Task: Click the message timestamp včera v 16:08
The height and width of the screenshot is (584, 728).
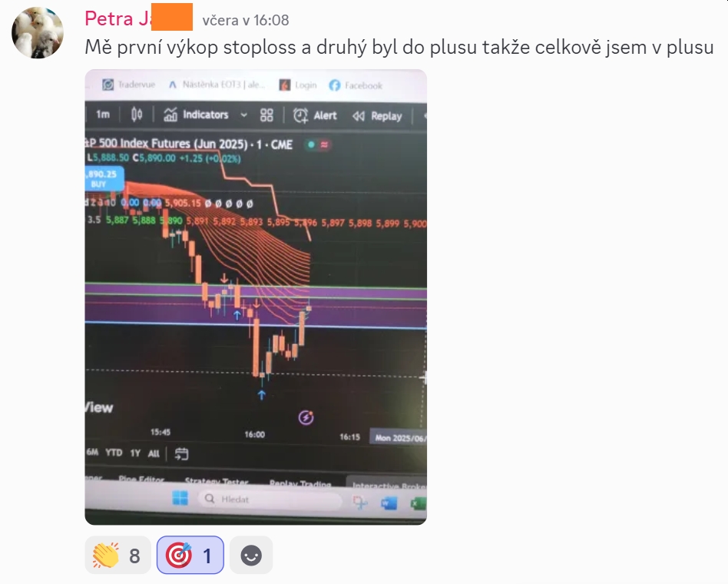Action: (x=246, y=20)
